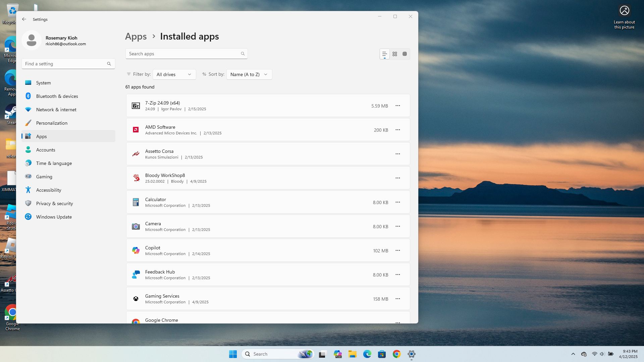
Task: Open options menu for Calculator
Action: [x=397, y=202]
